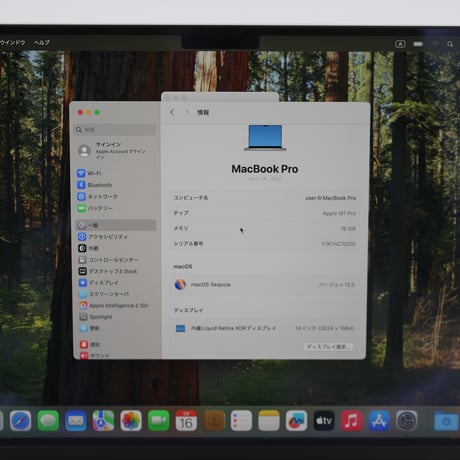
Task: Click the '16 GB' memory value
Action: pyautogui.click(x=348, y=228)
